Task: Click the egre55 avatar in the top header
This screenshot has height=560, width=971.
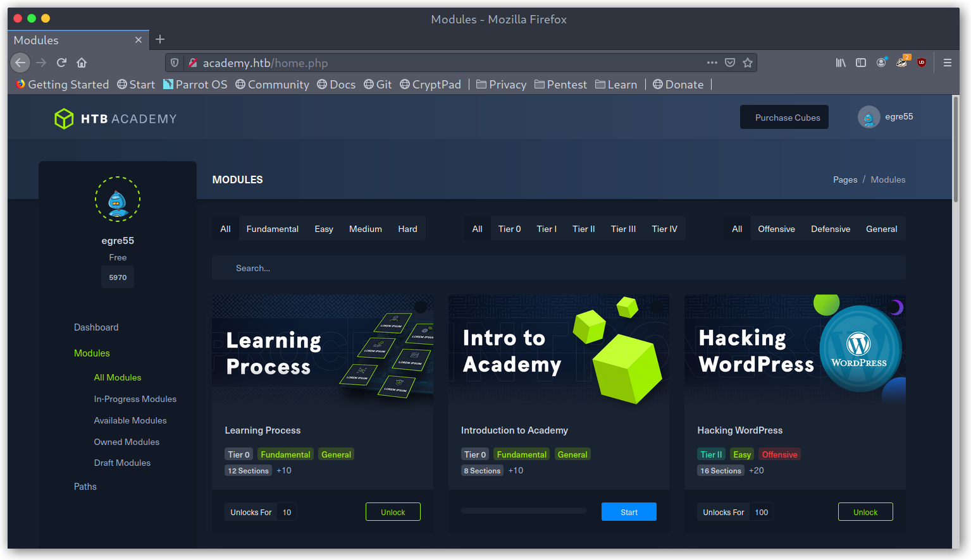Action: pyautogui.click(x=869, y=117)
